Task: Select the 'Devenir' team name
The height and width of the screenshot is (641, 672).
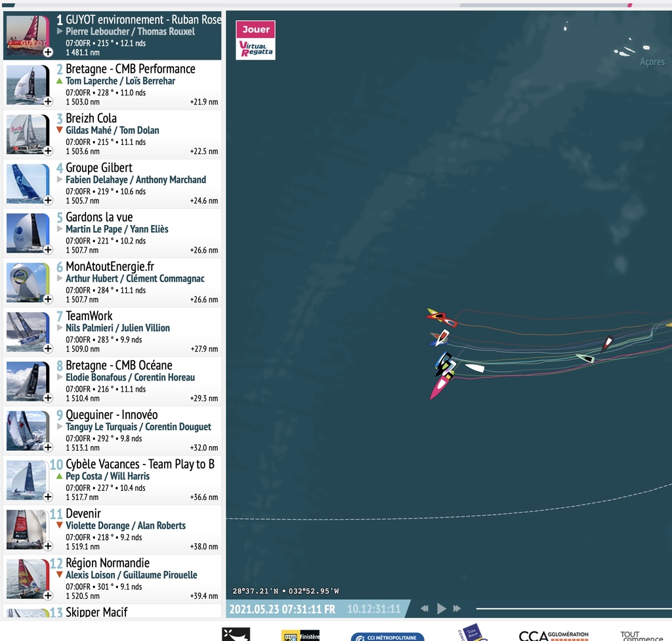Action: pos(83,514)
